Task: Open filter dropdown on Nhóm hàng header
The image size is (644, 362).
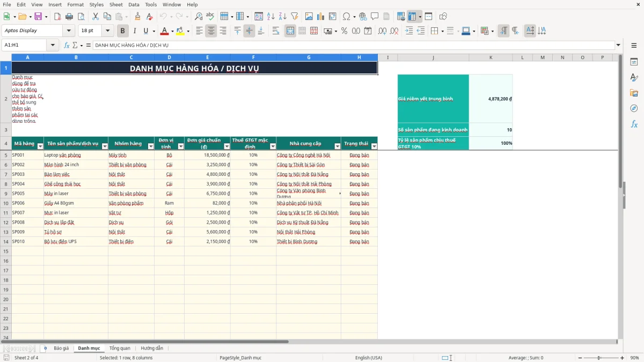Action: [151, 146]
